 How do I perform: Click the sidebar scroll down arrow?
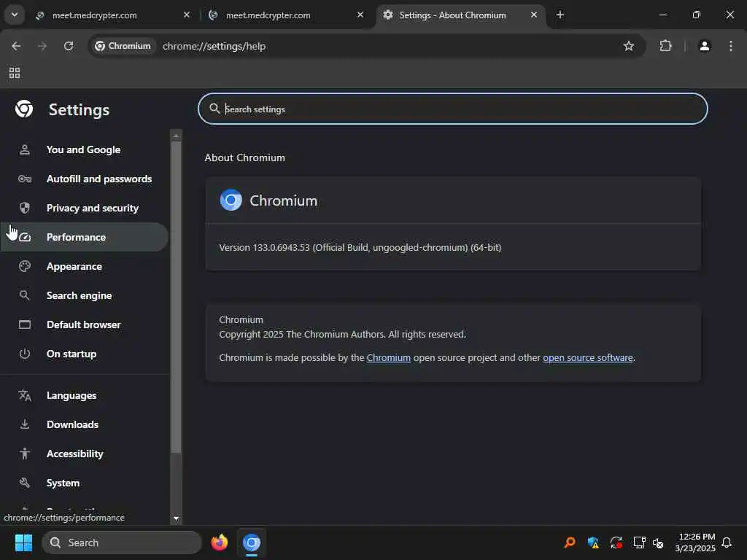177,518
